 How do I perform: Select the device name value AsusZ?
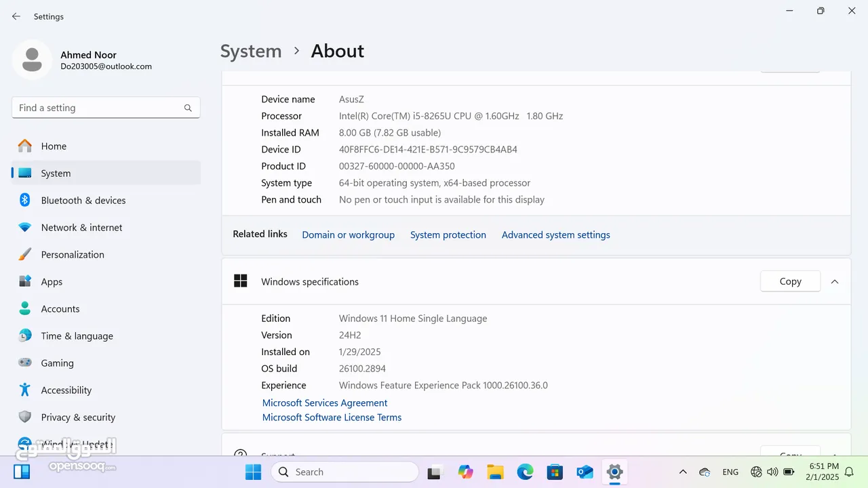[x=351, y=99]
